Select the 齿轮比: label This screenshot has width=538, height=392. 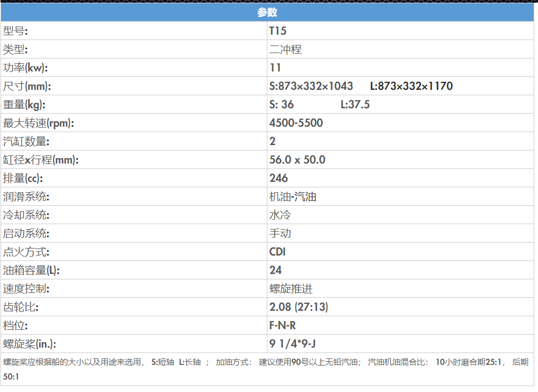(21, 307)
